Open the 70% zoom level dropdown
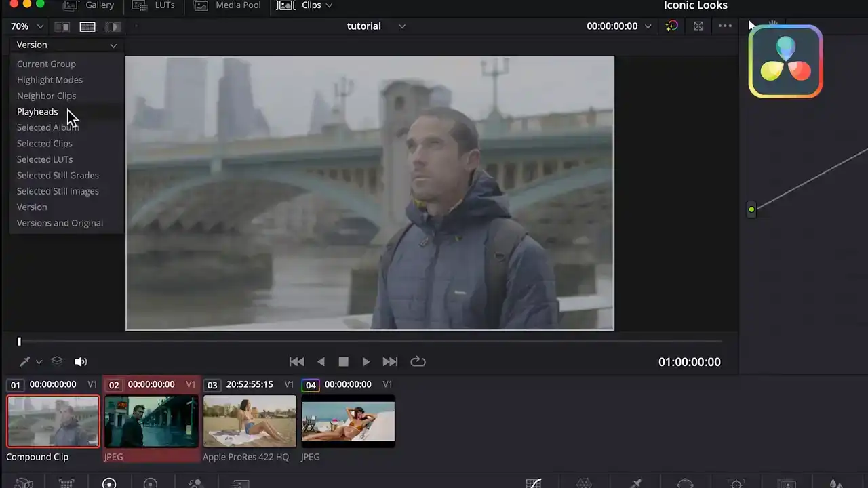This screenshot has width=868, height=488. 27,26
